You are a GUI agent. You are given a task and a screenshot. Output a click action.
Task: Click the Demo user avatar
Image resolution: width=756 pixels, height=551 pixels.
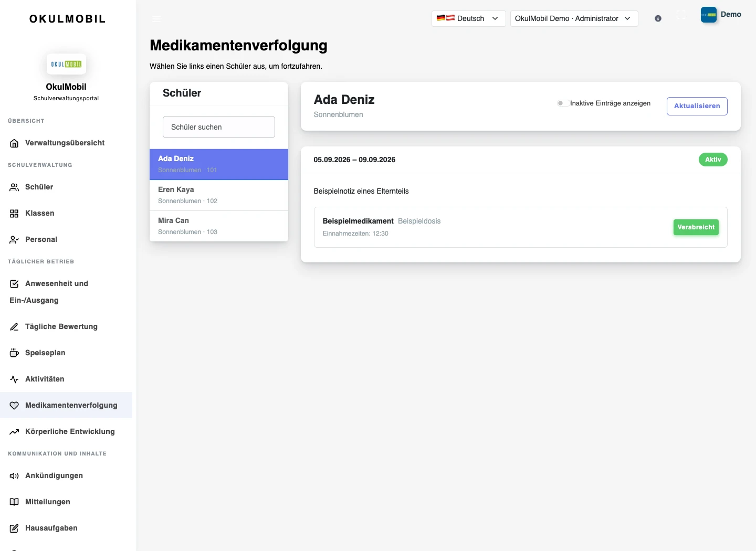point(709,15)
